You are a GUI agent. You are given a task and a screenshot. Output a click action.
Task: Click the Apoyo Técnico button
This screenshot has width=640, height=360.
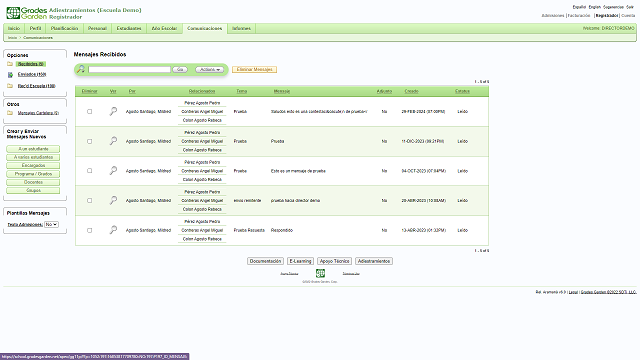point(334,261)
